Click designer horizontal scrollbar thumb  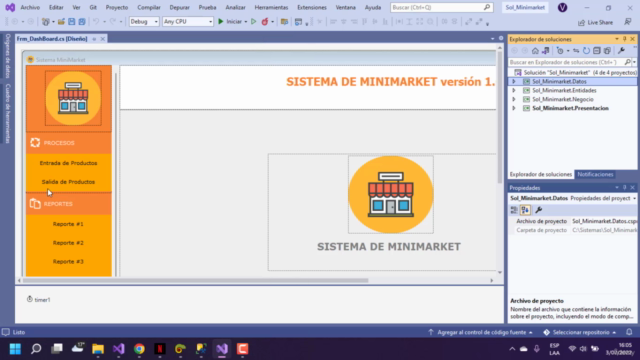click(196, 280)
